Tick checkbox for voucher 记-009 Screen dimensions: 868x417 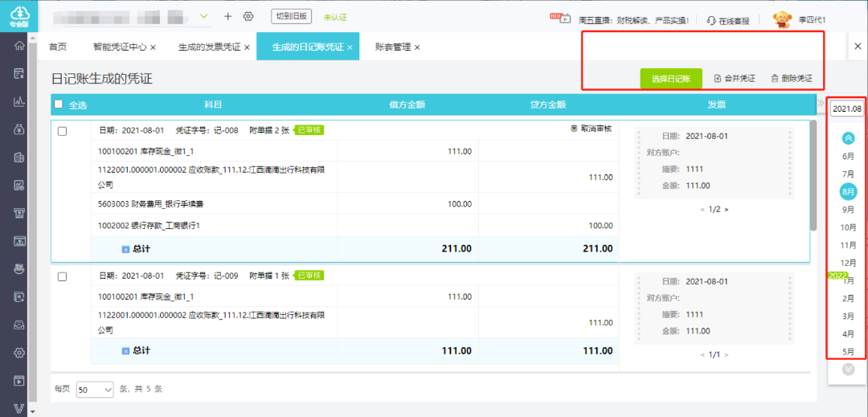point(63,276)
